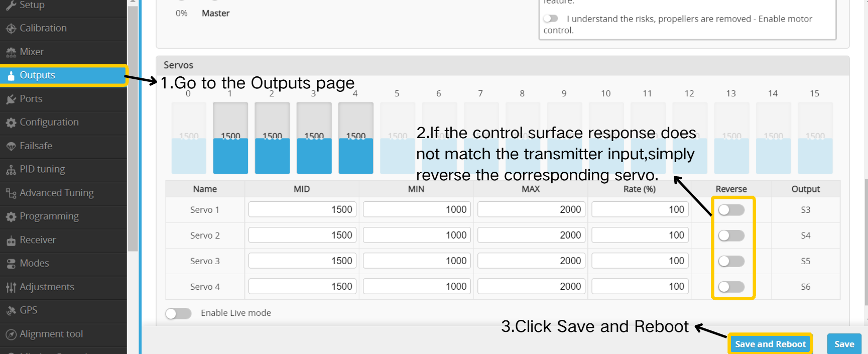Viewport: 868px width, 354px height.
Task: Click Save and Reboot button
Action: pyautogui.click(x=770, y=344)
